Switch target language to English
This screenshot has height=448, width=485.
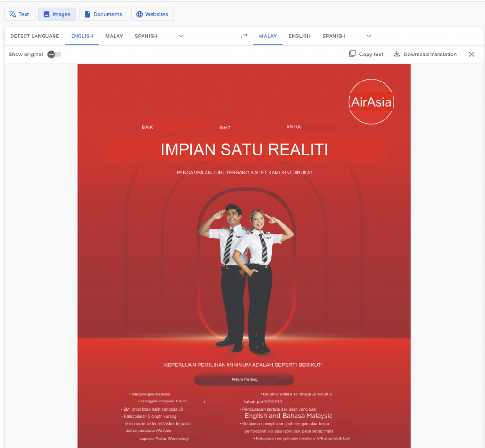tap(299, 36)
